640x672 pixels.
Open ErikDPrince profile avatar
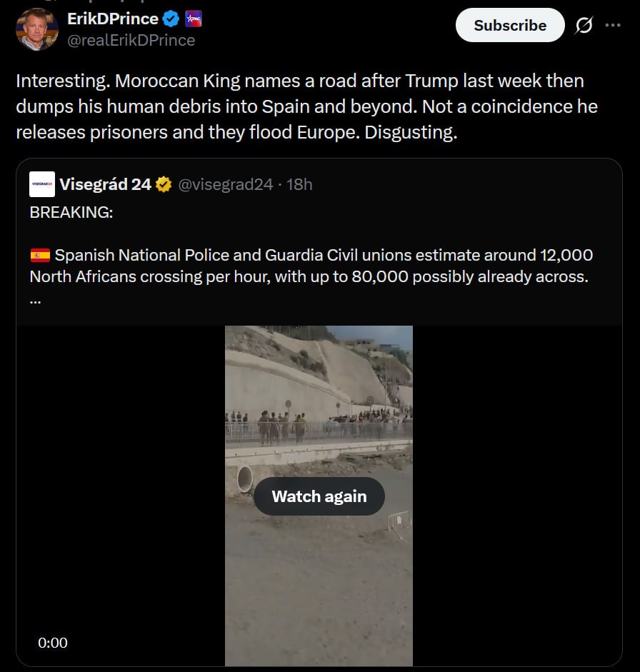tap(37, 29)
